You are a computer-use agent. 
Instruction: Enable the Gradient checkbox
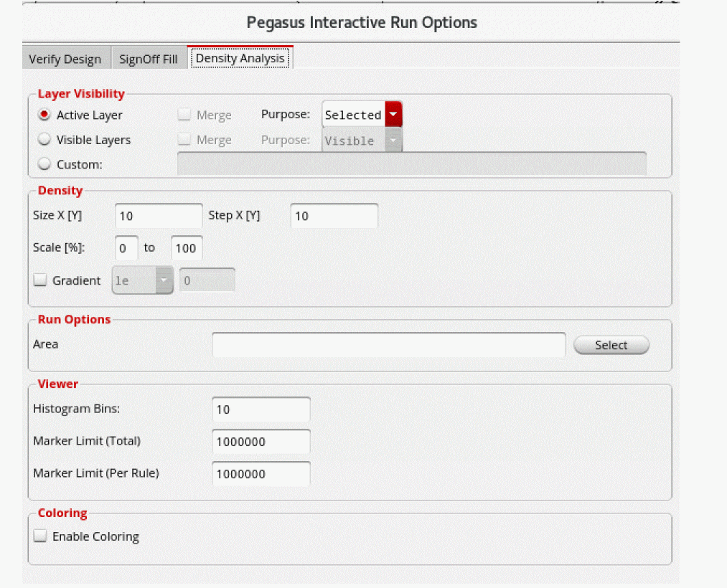click(40, 280)
